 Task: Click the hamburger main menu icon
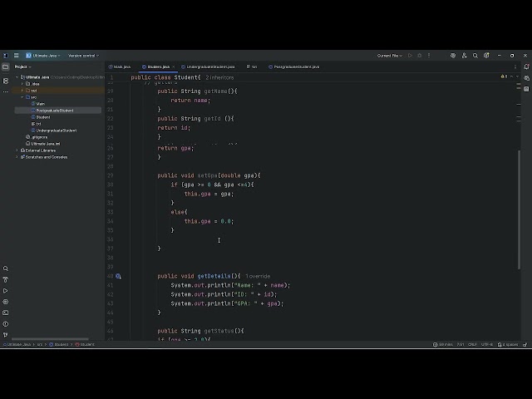[x=16, y=56]
